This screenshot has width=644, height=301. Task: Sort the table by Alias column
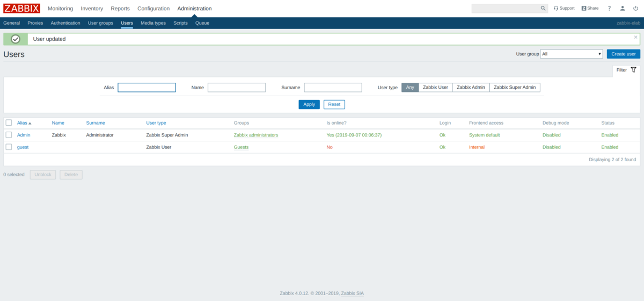click(24, 123)
